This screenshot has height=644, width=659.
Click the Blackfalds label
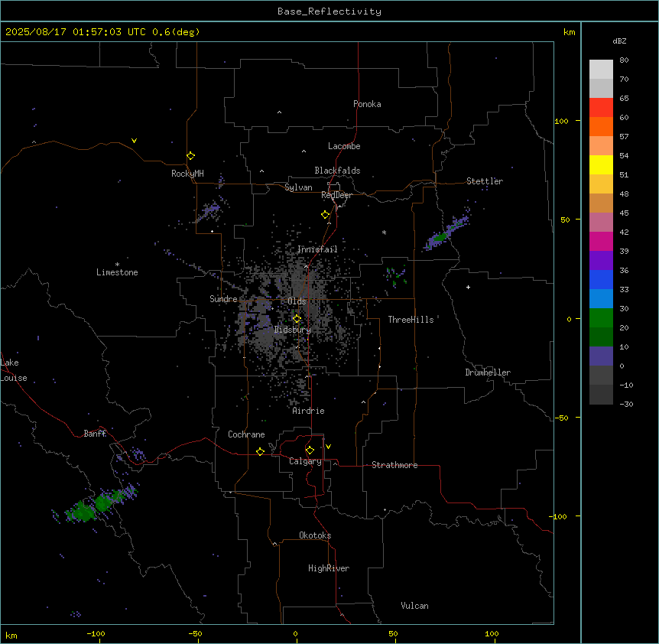337,171
